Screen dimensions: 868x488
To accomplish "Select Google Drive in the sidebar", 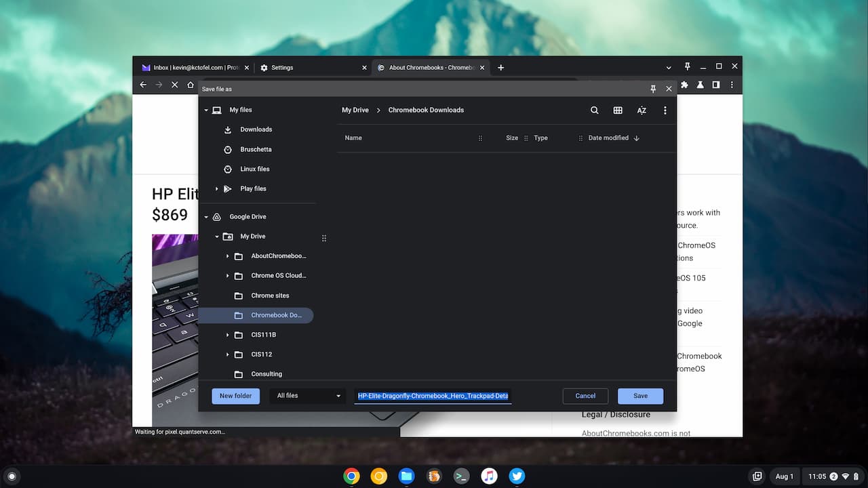I will [248, 217].
